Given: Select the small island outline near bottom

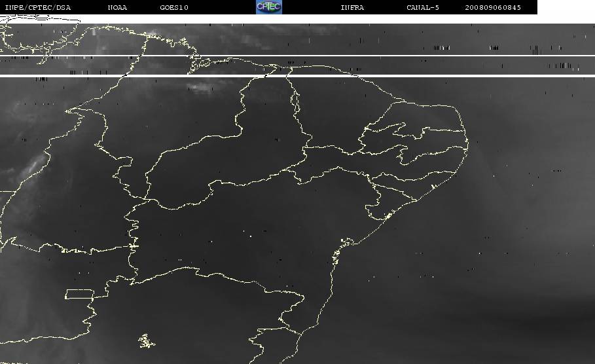Looking at the screenshot, I should pos(147,340).
